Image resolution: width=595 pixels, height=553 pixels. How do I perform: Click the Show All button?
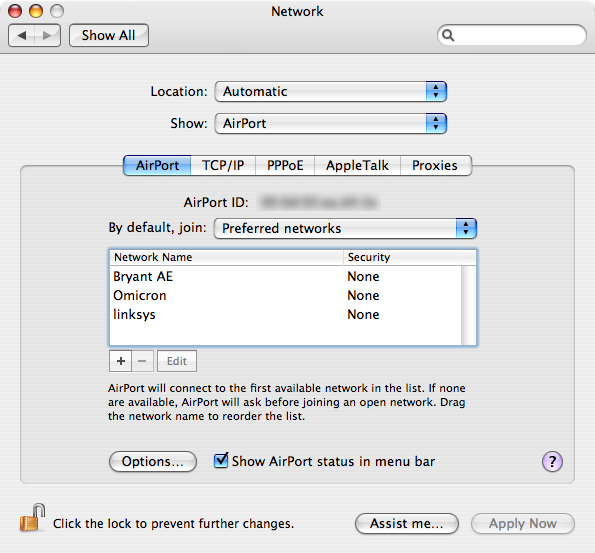tap(109, 36)
